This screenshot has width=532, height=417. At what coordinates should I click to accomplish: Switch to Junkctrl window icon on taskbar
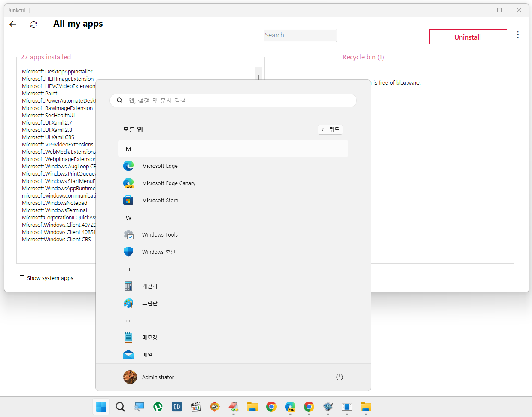click(347, 407)
